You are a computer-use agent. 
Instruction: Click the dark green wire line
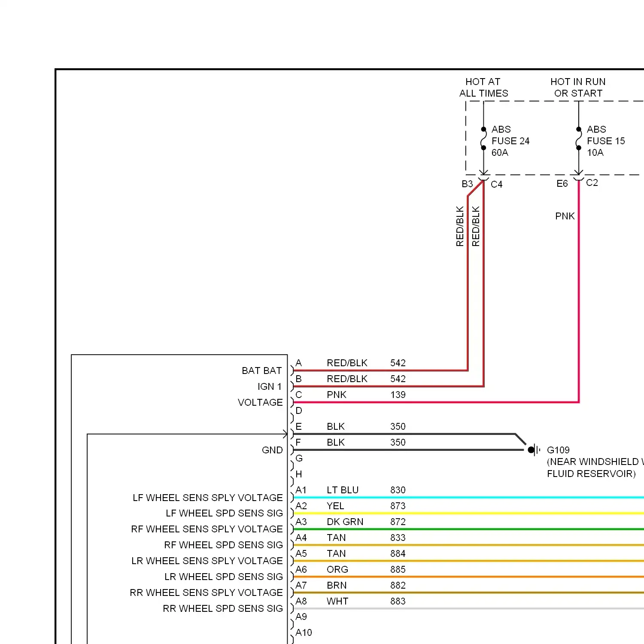[468, 529]
